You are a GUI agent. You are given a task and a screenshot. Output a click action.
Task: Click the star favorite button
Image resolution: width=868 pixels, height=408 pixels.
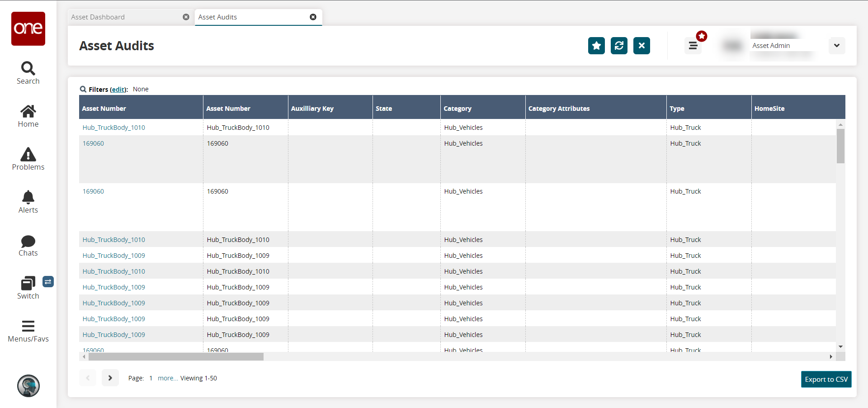(x=596, y=46)
